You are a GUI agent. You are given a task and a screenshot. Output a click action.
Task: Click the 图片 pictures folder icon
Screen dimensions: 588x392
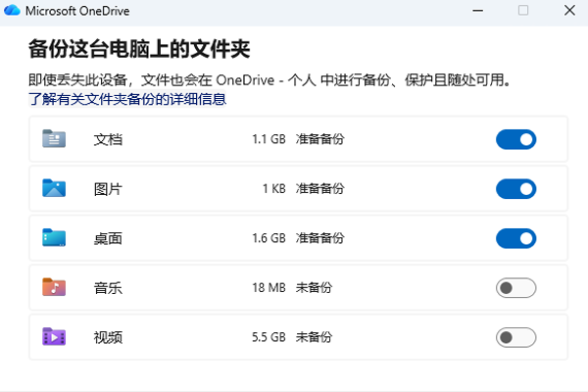tap(54, 188)
